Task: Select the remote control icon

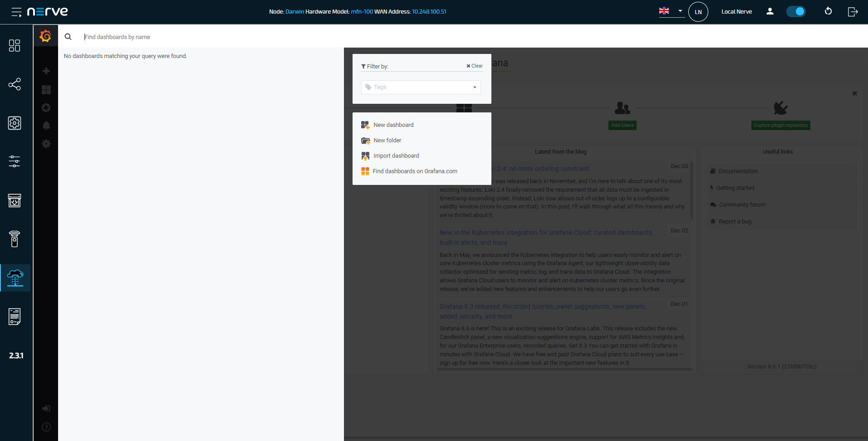Action: [x=15, y=239]
